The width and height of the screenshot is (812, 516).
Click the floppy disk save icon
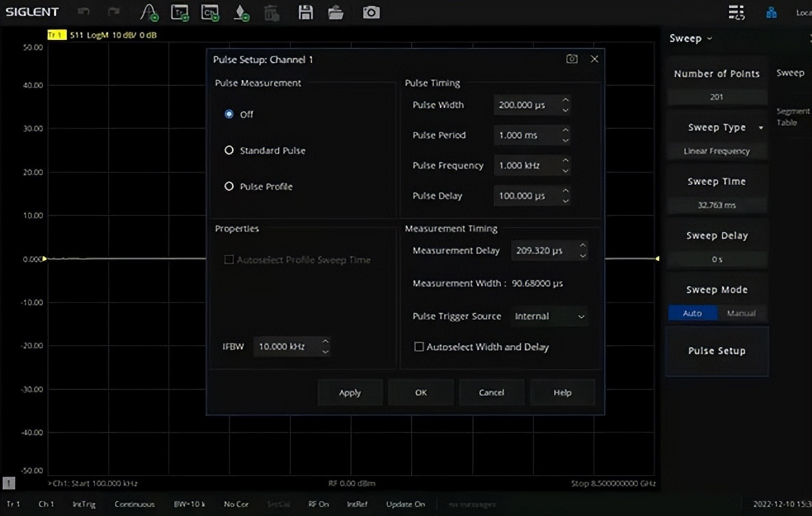pyautogui.click(x=306, y=12)
